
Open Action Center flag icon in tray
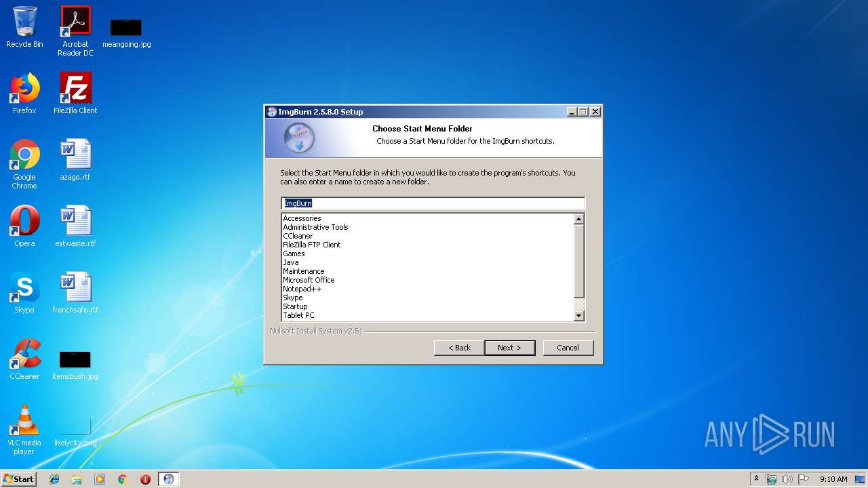coord(804,479)
